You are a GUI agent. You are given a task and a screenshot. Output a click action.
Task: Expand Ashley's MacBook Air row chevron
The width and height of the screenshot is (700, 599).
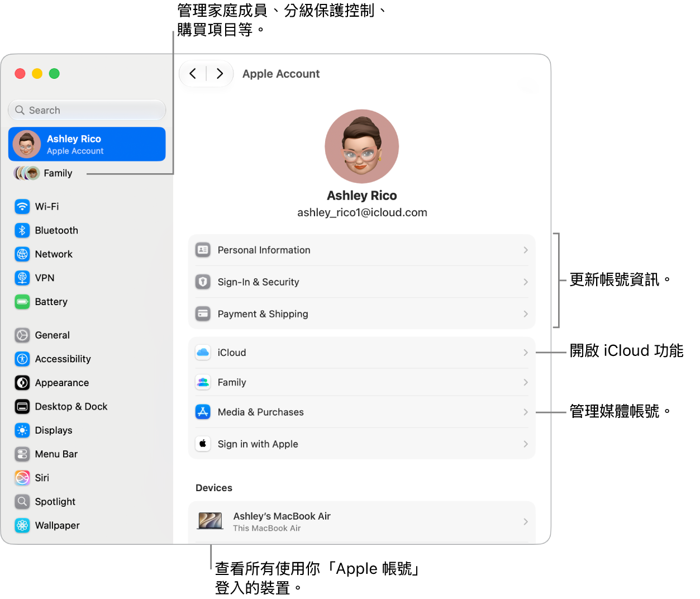tap(525, 521)
